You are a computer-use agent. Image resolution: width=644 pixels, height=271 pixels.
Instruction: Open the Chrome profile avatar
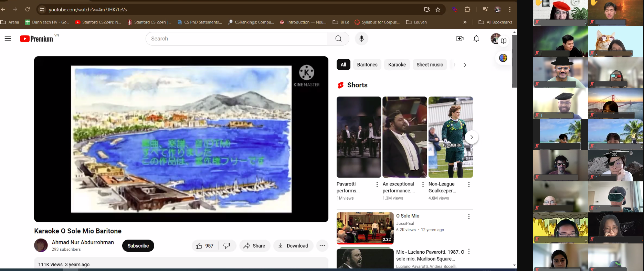tap(497, 10)
